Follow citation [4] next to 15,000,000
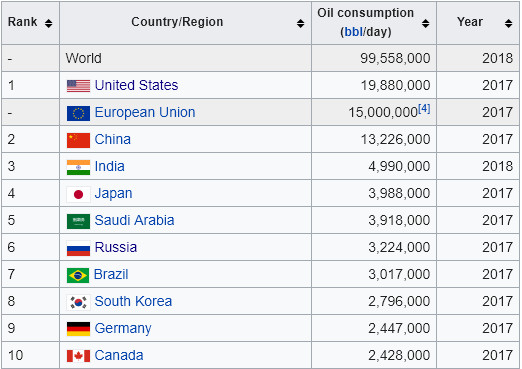The height and width of the screenshot is (369, 522). [424, 108]
